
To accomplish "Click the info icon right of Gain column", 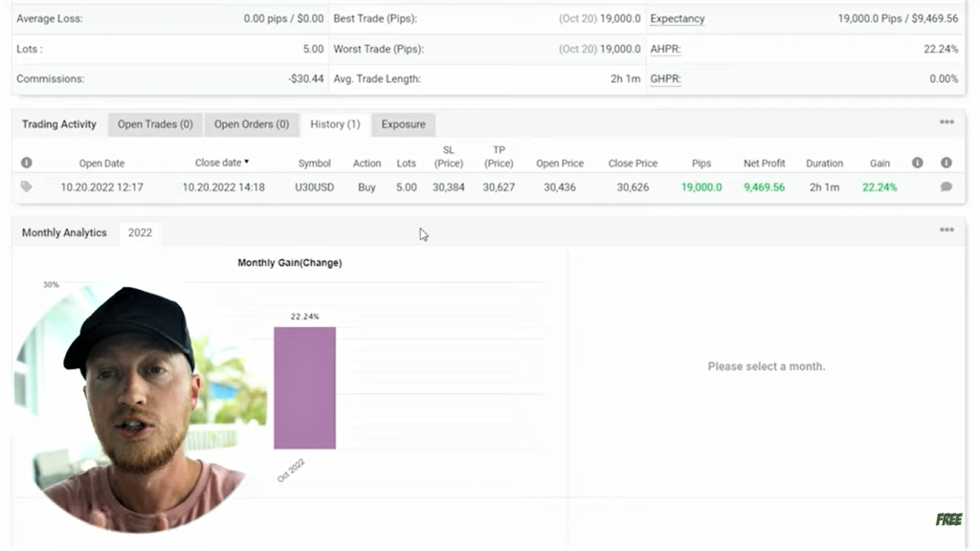I will 917,163.
